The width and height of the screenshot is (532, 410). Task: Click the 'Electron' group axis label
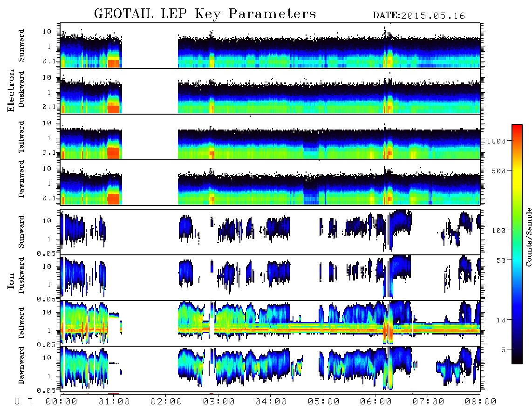pos(11,91)
